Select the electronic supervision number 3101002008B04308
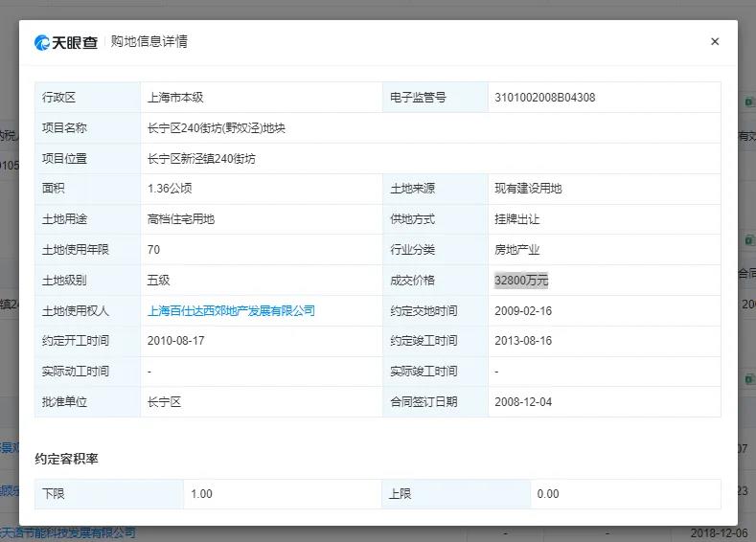Image resolution: width=756 pixels, height=542 pixels. click(544, 98)
